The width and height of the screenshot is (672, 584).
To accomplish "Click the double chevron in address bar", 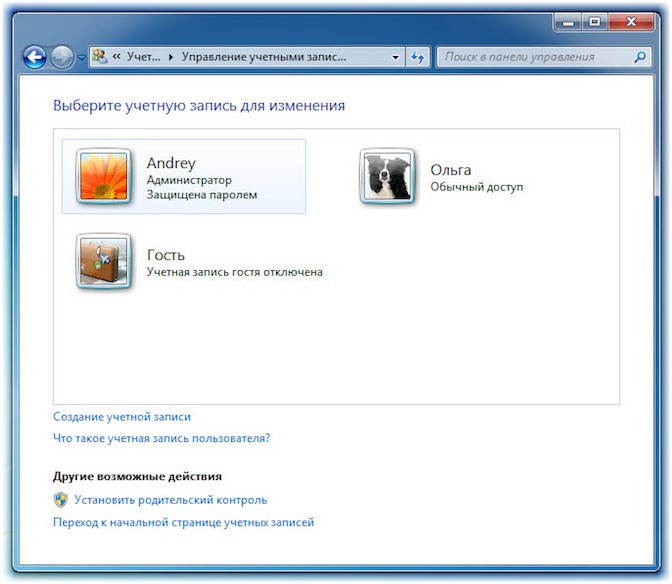I will pos(117,57).
